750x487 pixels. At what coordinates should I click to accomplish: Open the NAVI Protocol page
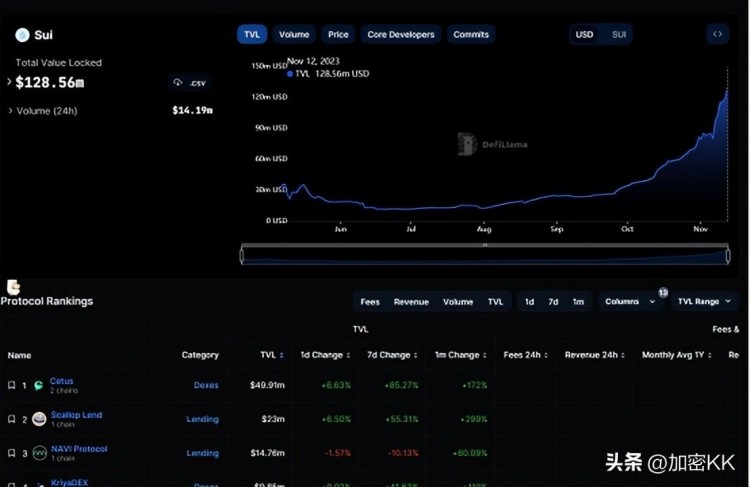79,449
